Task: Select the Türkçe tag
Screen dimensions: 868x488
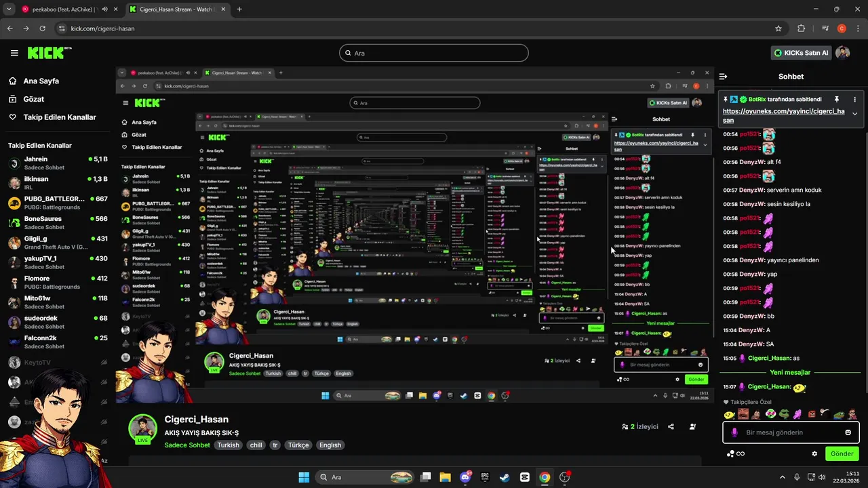Action: point(298,445)
